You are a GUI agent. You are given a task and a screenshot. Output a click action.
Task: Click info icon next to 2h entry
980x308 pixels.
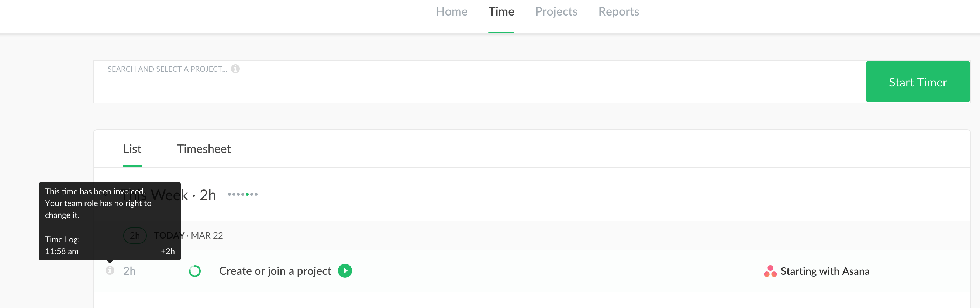(x=110, y=271)
